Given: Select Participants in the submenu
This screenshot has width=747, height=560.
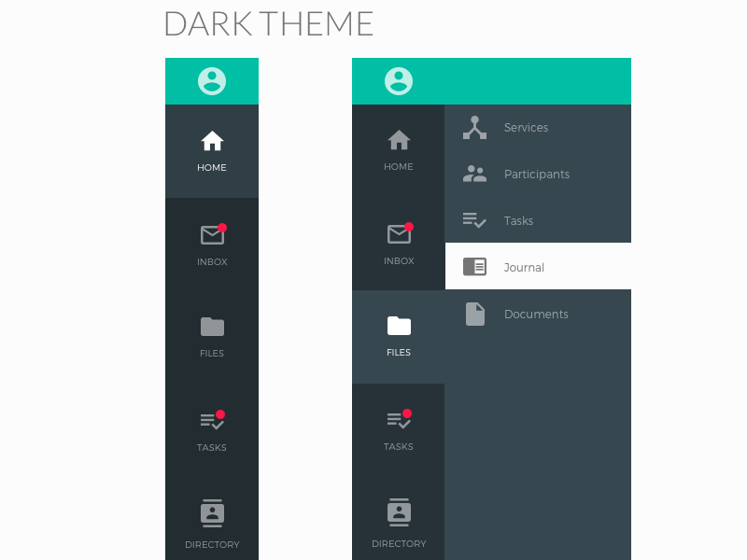Looking at the screenshot, I should (x=538, y=175).
